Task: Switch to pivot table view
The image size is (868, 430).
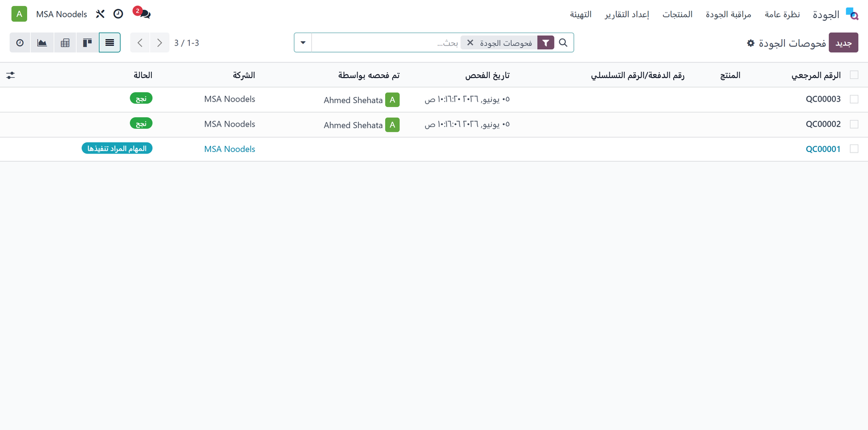Action: (65, 42)
